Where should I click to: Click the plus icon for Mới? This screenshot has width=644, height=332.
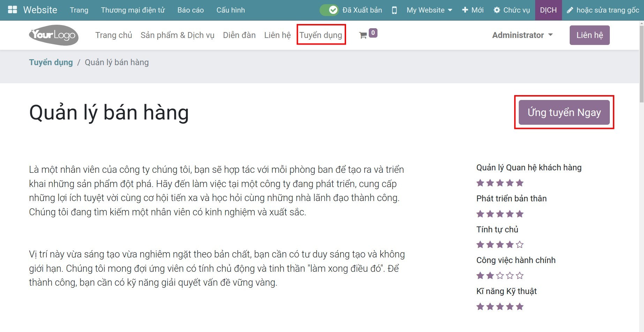[465, 10]
